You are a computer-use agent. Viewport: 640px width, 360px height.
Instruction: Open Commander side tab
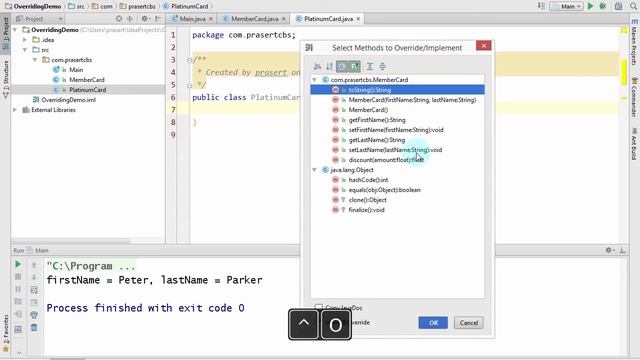634,97
